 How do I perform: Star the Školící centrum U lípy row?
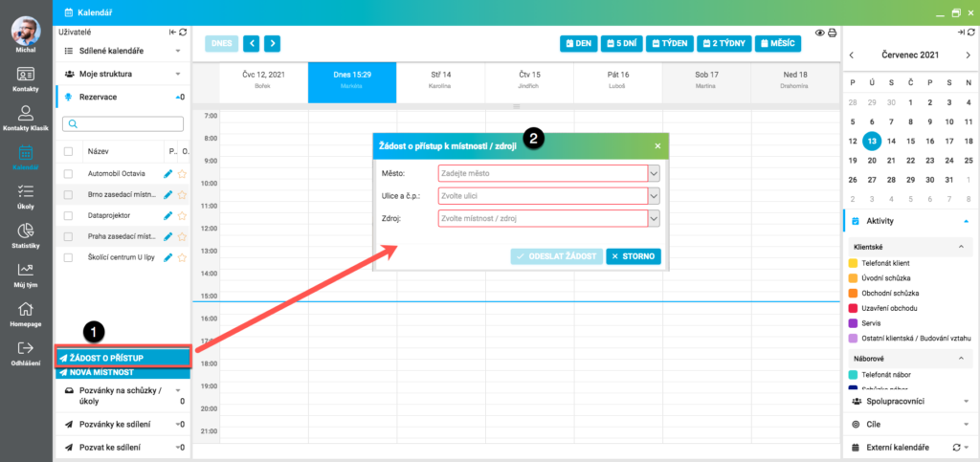(x=182, y=257)
